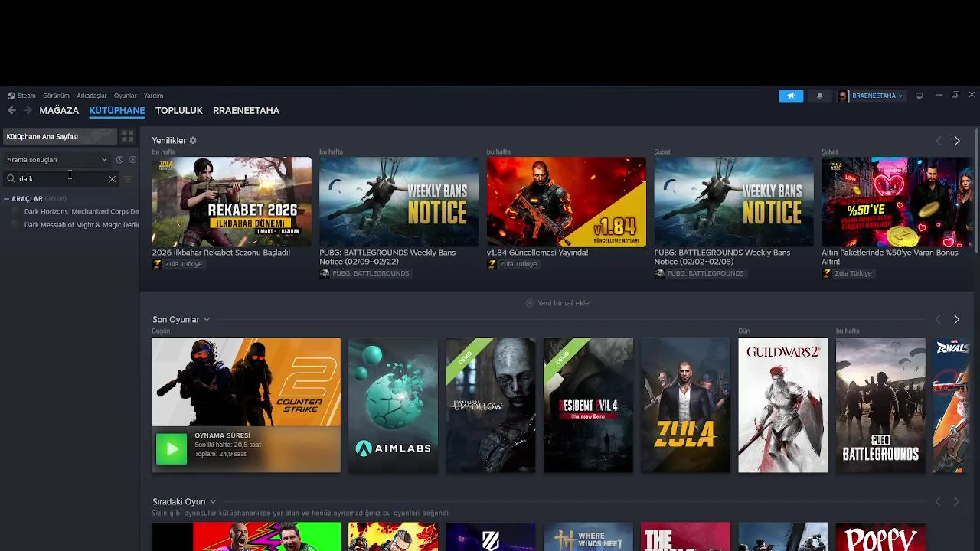Click the plus icon to add a shelf
This screenshot has width=980, height=551.
coord(529,303)
